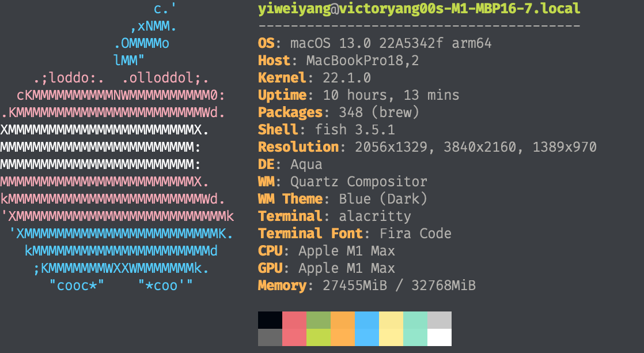This screenshot has height=353, width=644.
Task: Click the 'macOS 13.0 22A5342f arm64' value
Action: [x=391, y=43]
